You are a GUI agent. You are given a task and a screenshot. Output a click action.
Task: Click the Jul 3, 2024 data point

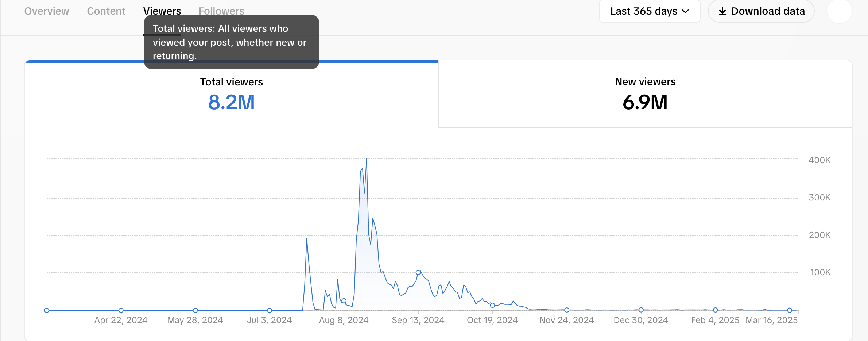point(270,310)
